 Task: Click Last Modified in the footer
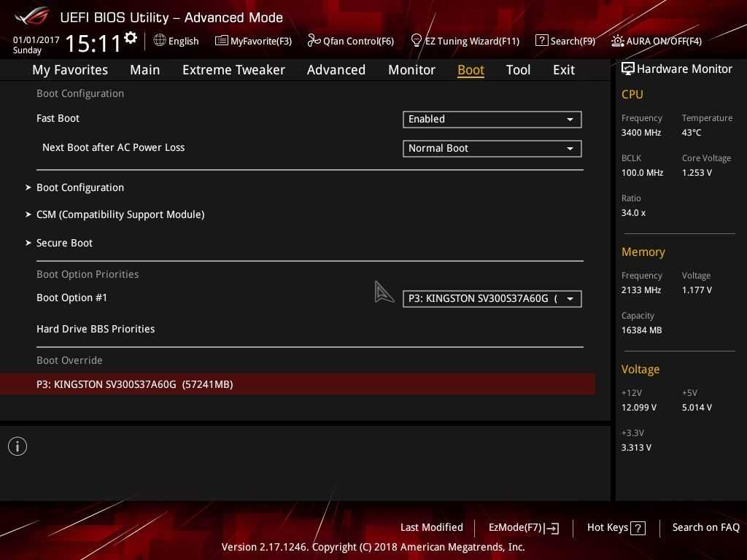coord(431,528)
